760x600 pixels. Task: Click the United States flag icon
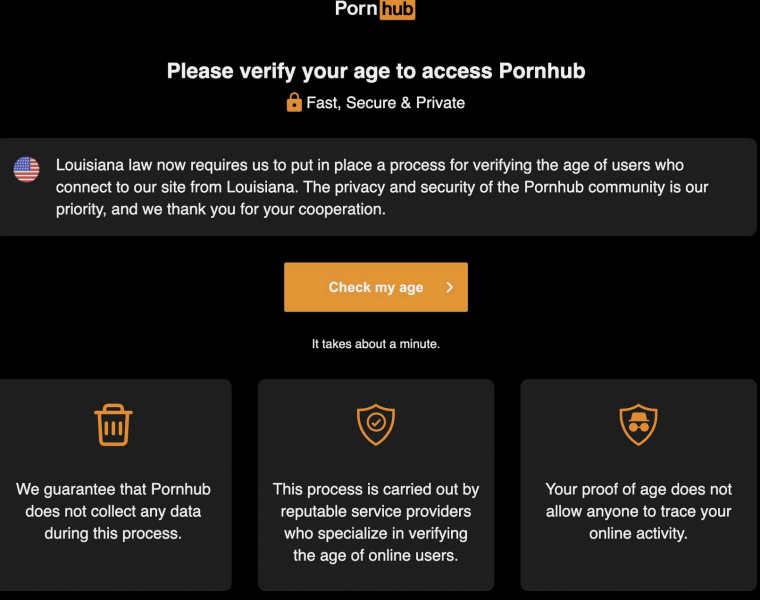pos(27,169)
